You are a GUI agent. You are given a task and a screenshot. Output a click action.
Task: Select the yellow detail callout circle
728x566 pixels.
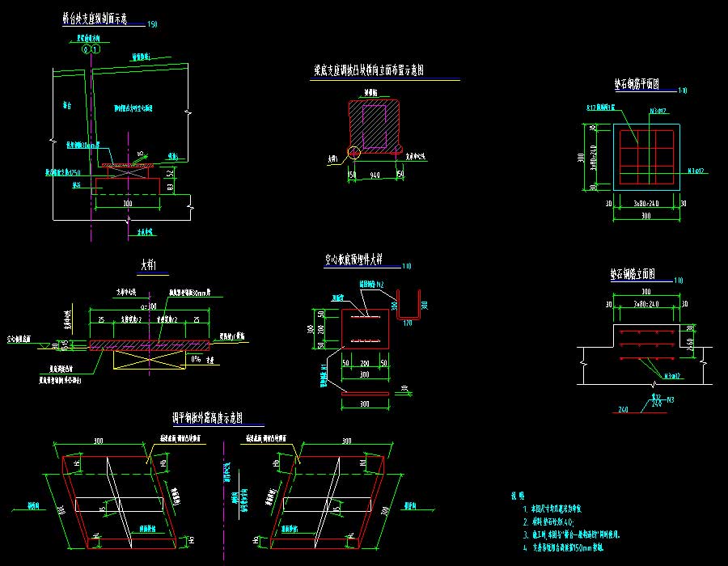pos(353,151)
